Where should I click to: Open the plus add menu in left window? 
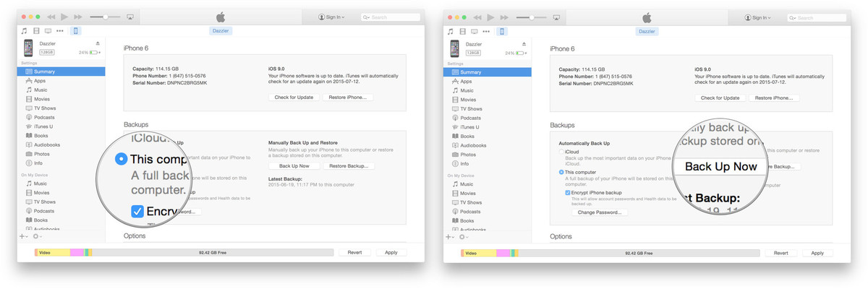pos(24,236)
